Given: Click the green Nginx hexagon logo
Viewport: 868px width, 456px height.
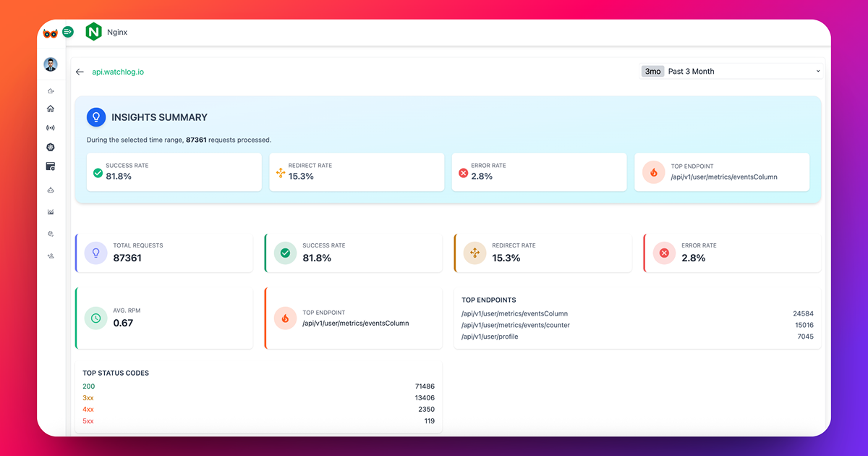Looking at the screenshot, I should 93,32.
